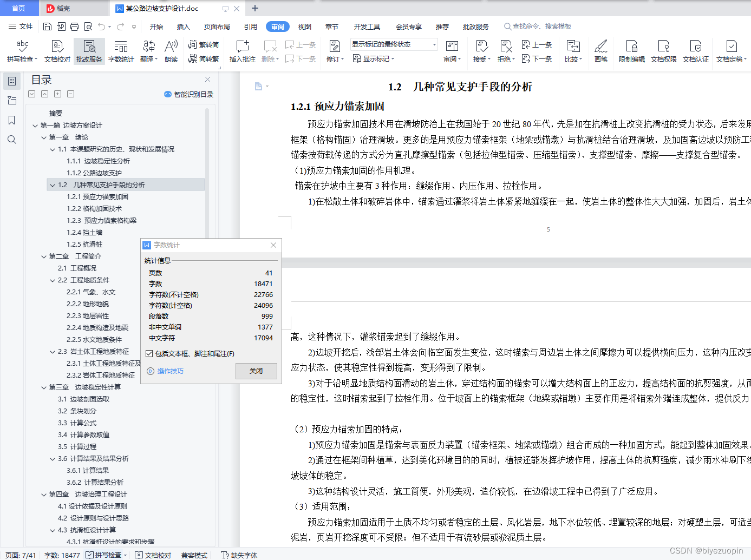This screenshot has width=751, height=560.
Task: Open the search icon in left sidebar
Action: click(x=11, y=140)
